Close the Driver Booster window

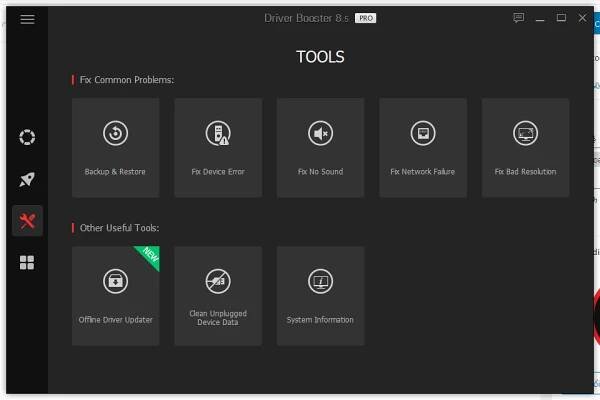(582, 18)
